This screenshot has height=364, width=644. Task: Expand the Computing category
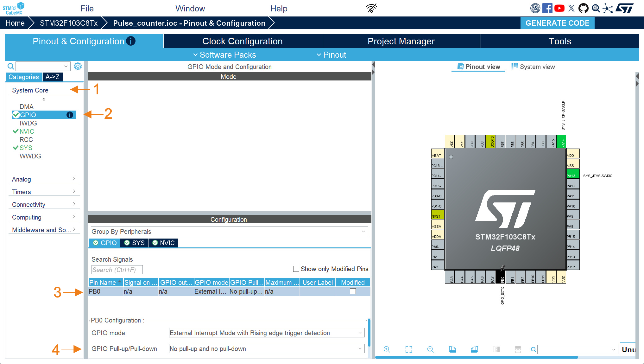[44, 217]
